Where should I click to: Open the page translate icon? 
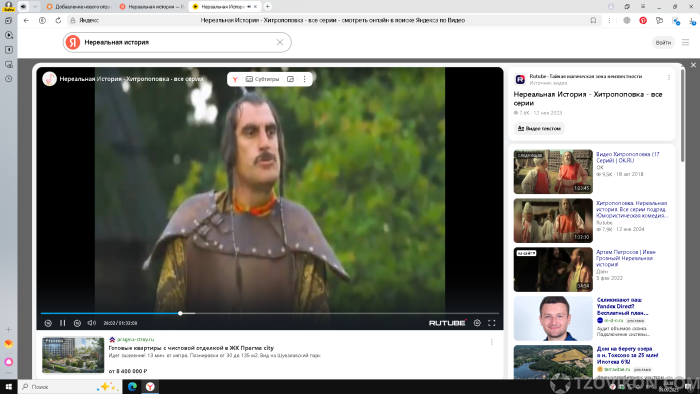[675, 21]
